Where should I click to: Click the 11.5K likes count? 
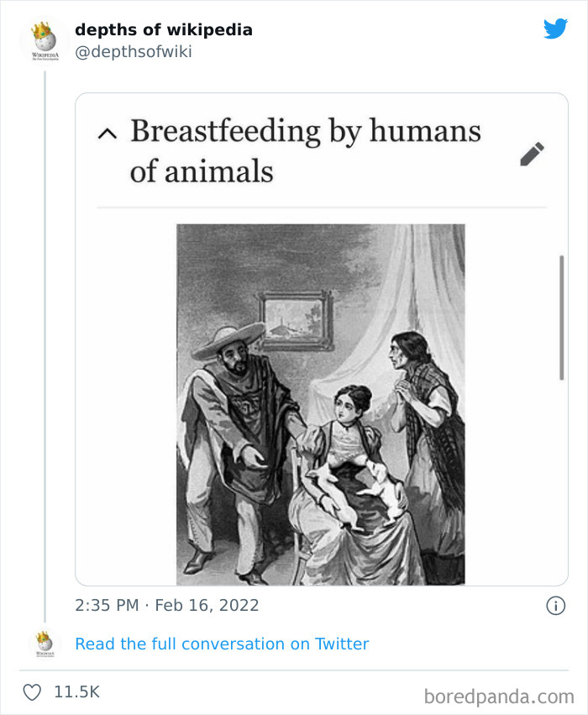click(x=76, y=692)
